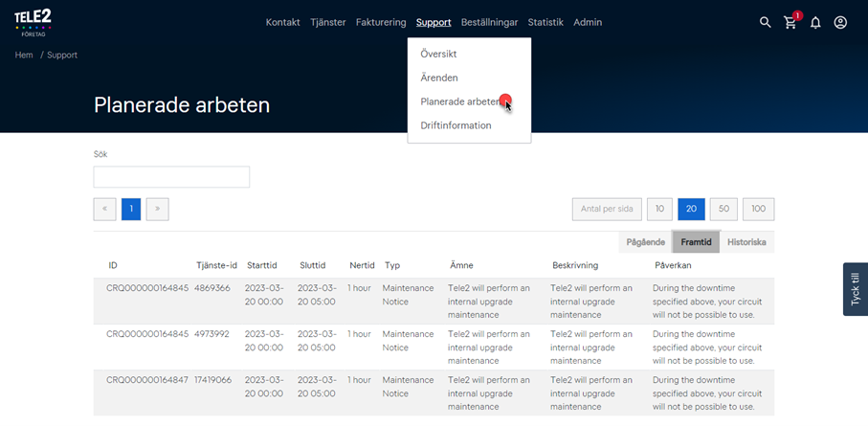Open the Admin menu
Viewport: 868px width, 426px height.
point(588,22)
